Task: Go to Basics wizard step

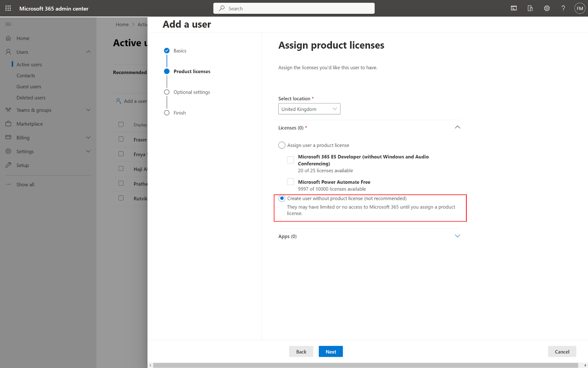Action: (x=180, y=51)
